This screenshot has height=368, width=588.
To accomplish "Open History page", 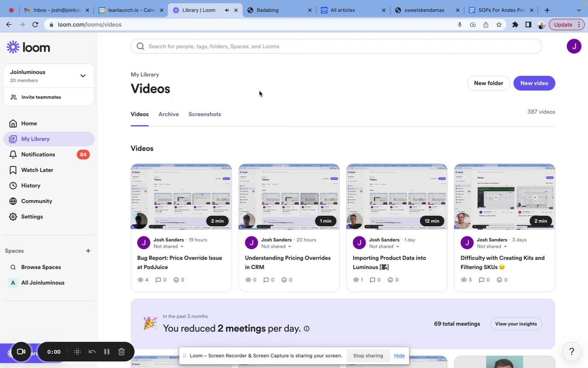I will click(31, 185).
